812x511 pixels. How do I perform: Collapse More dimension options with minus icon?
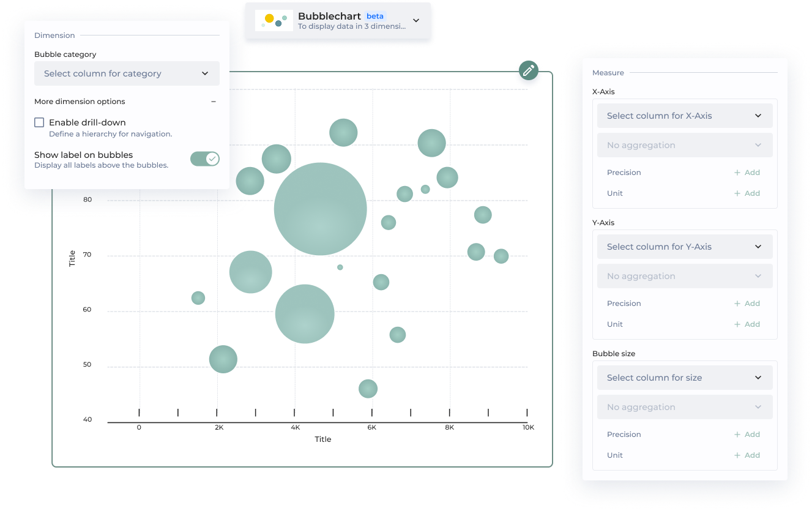[214, 102]
